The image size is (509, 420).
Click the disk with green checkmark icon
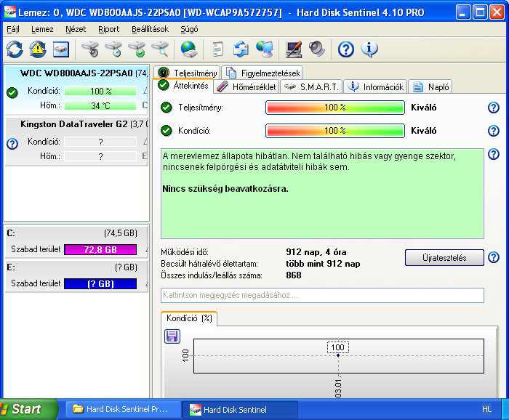tap(137, 49)
